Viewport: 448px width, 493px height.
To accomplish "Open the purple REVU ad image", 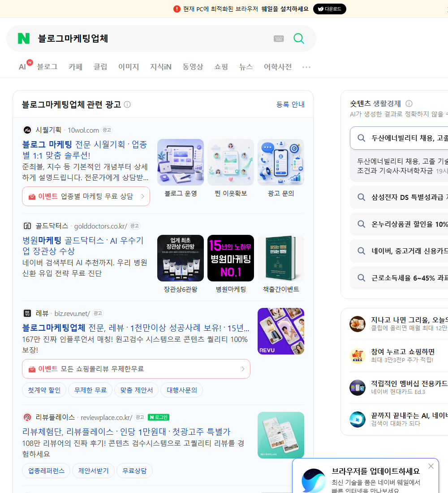I will click(x=281, y=331).
